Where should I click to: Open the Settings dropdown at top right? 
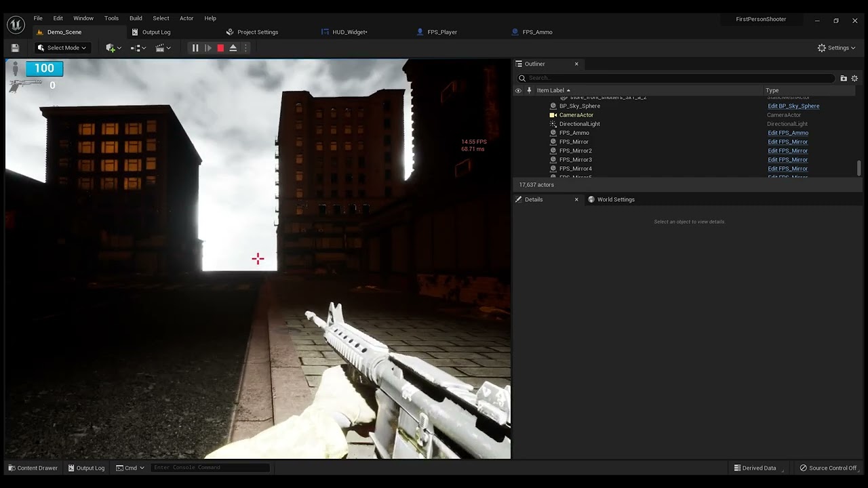tap(837, 48)
